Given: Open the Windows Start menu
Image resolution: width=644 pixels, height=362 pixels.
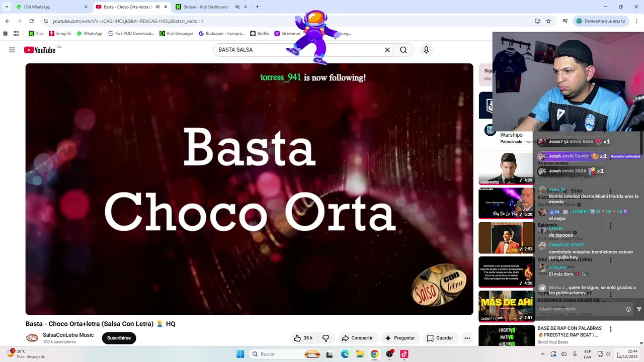Looking at the screenshot, I should (x=240, y=354).
